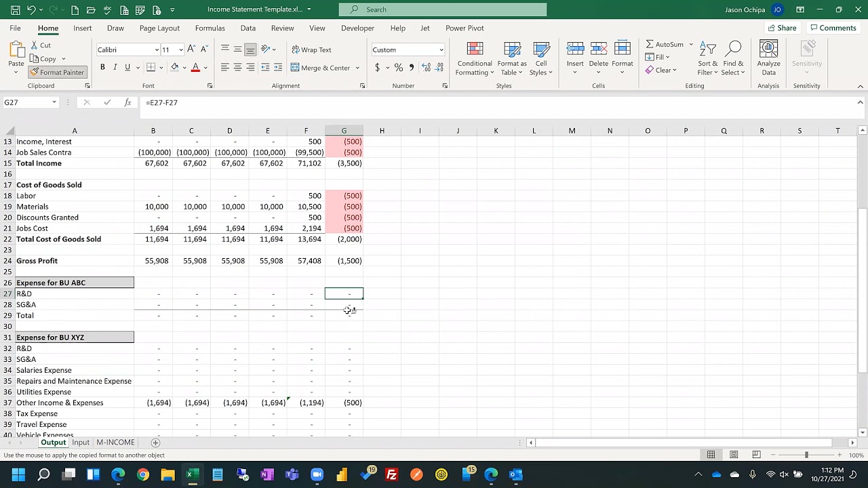The image size is (868, 488).
Task: Toggle right text alignment
Action: (x=250, y=67)
